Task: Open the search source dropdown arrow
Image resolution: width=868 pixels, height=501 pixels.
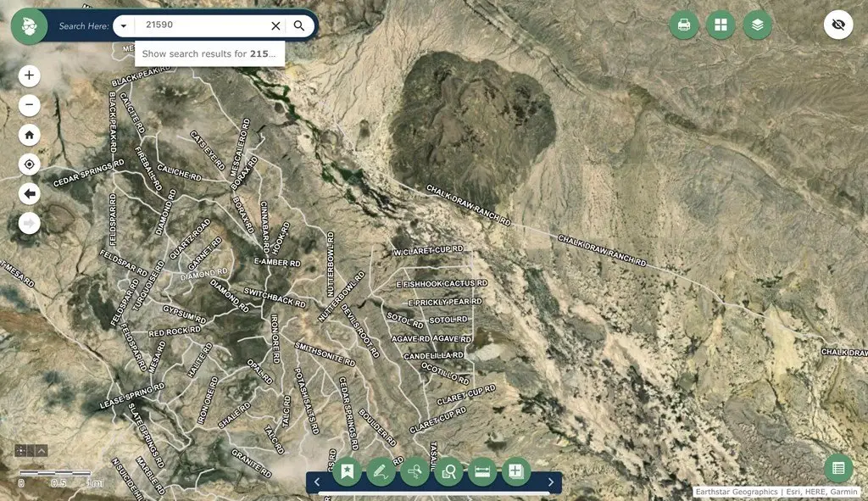Action: [x=124, y=26]
